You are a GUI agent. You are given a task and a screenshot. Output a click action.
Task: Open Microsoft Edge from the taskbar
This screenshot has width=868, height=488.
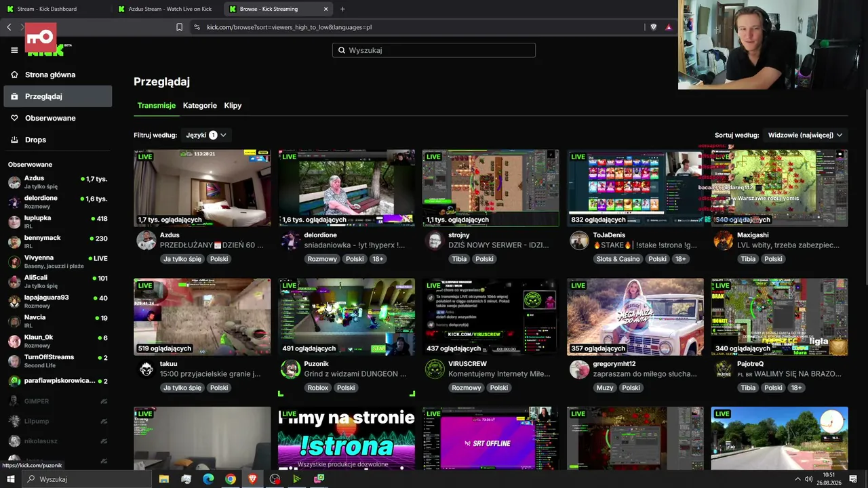tap(208, 479)
